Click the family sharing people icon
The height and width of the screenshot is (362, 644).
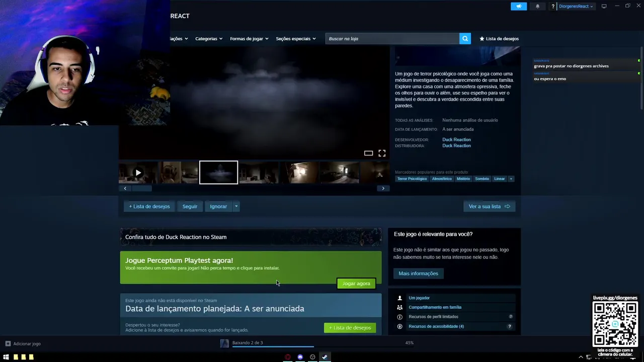point(400,307)
